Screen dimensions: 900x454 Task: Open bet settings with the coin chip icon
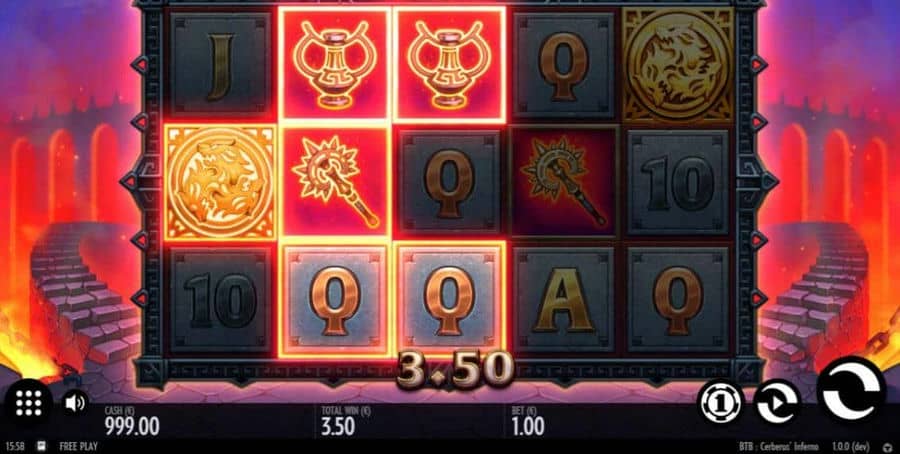(x=719, y=403)
